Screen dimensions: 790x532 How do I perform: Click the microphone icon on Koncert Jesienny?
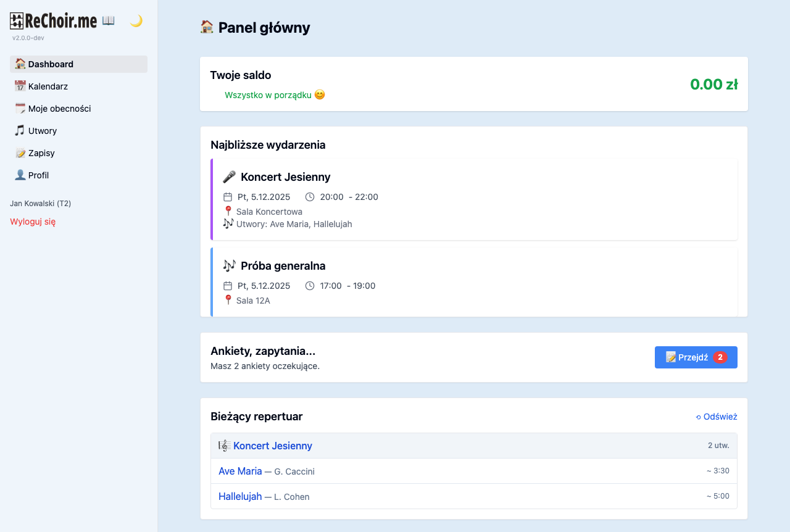pos(229,177)
